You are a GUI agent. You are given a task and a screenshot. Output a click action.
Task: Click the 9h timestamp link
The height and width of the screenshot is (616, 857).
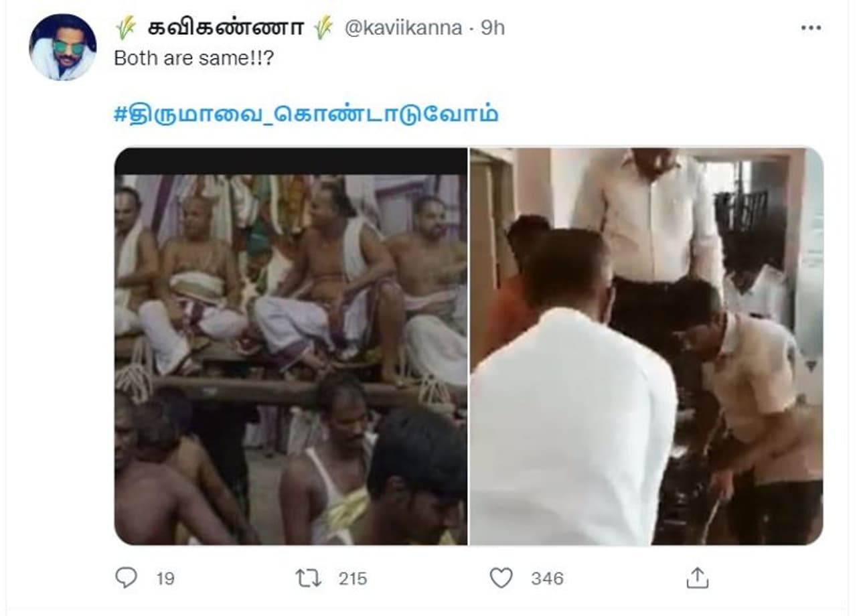pyautogui.click(x=493, y=28)
